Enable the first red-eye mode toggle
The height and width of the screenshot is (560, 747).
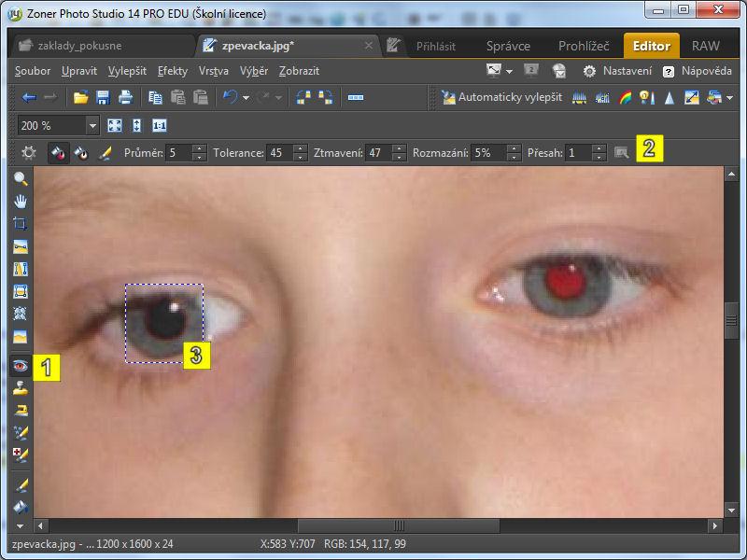58,153
